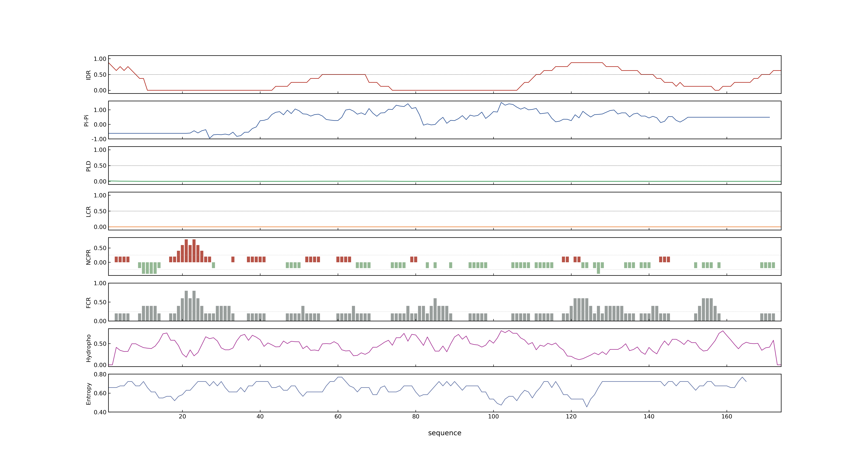The height and width of the screenshot is (463, 868).
Task: Click x-axis tick label 140
Action: coord(649,416)
